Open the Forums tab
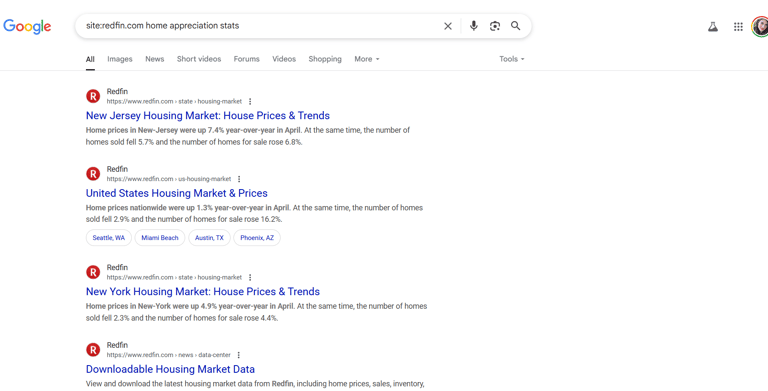 coord(246,59)
